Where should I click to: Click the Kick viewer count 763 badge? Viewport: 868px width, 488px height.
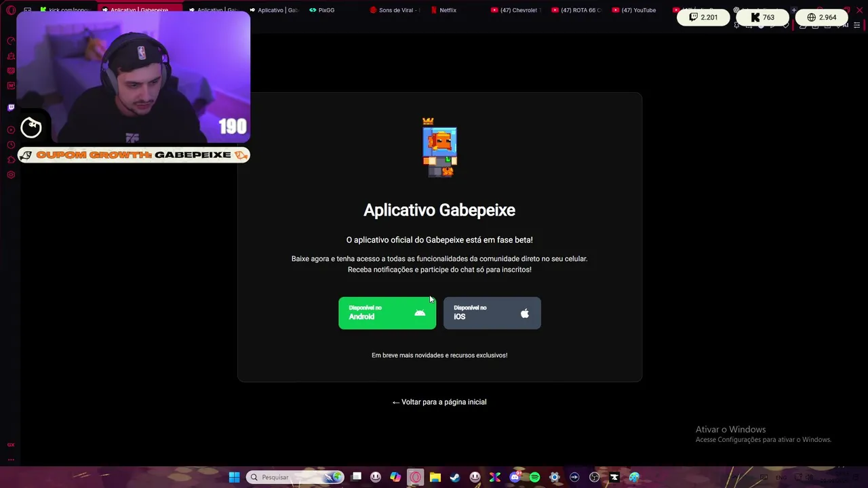764,17
